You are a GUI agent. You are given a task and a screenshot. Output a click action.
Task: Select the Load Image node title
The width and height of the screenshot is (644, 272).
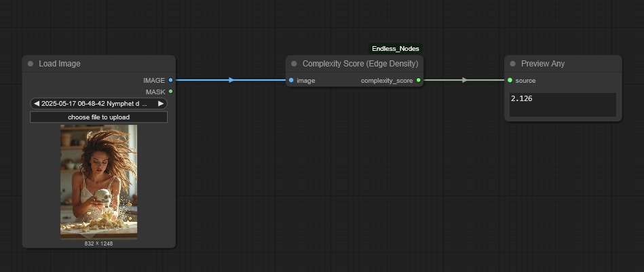(60, 64)
